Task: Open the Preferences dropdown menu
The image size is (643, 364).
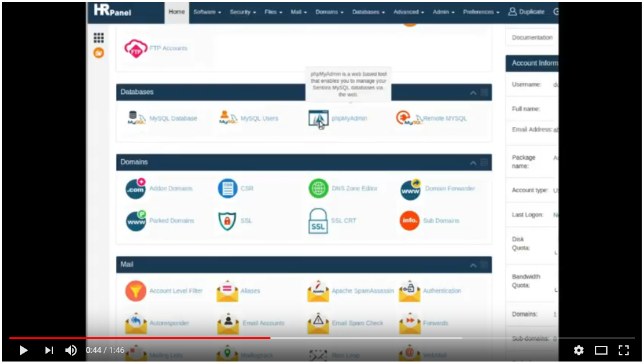Action: pos(482,12)
